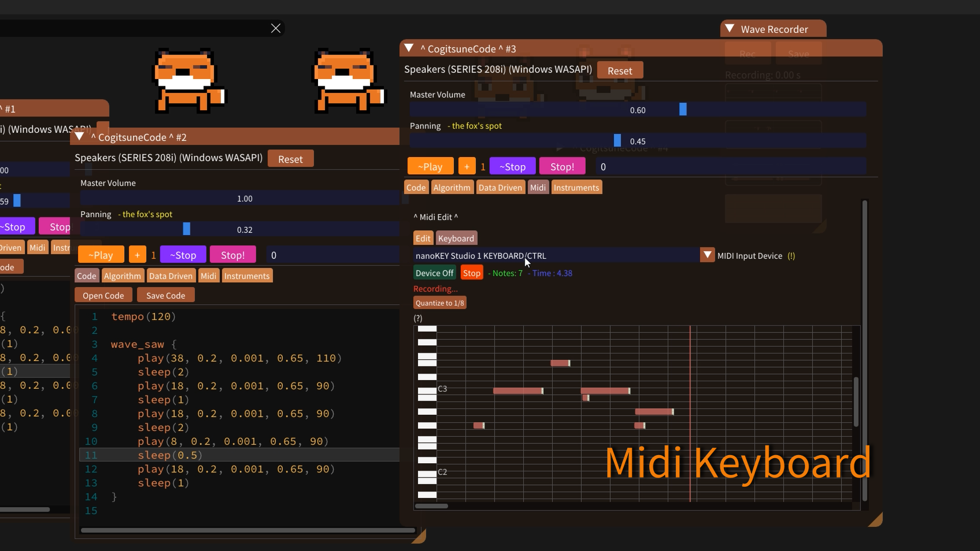This screenshot has width=980, height=551.
Task: Click the (!) warning icon next to MIDI Input Device
Action: click(x=792, y=256)
